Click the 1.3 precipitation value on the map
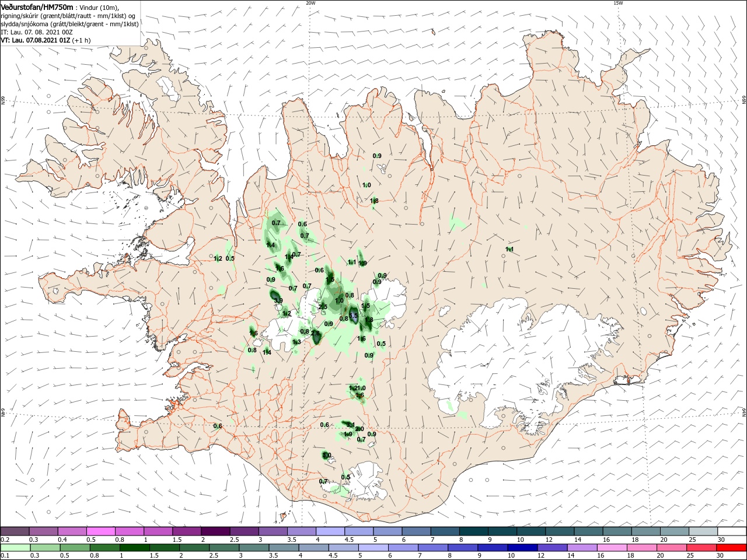This screenshot has width=747, height=560. pos(296,342)
